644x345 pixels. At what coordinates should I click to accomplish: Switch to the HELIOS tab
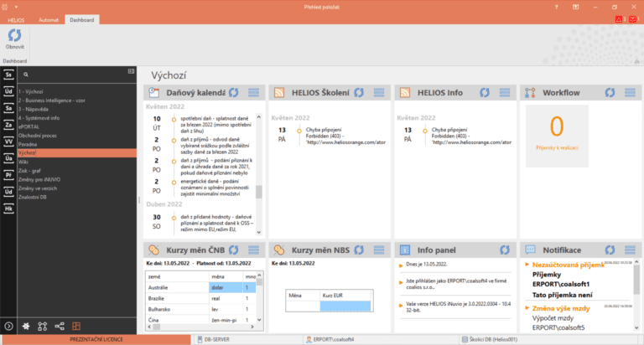tap(16, 20)
